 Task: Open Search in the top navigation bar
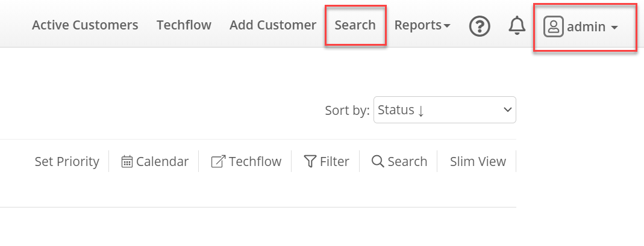coord(355,25)
